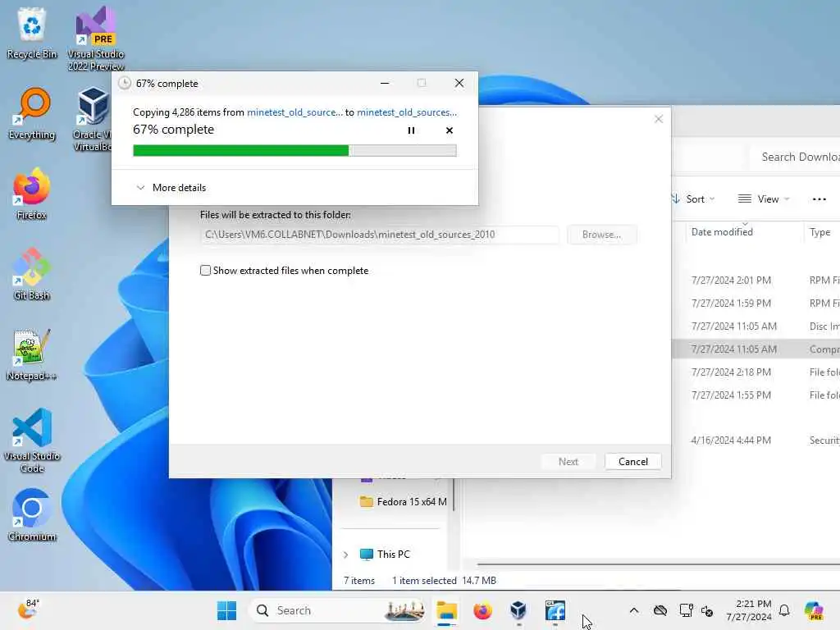
Task: Open File Explorer from the taskbar
Action: [x=446, y=610]
